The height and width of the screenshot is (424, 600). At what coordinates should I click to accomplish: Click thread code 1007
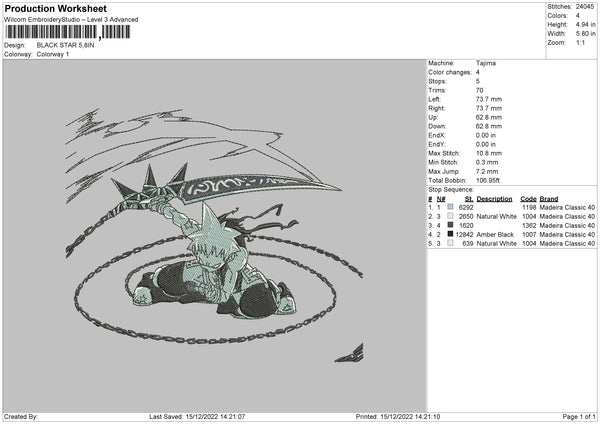(529, 235)
